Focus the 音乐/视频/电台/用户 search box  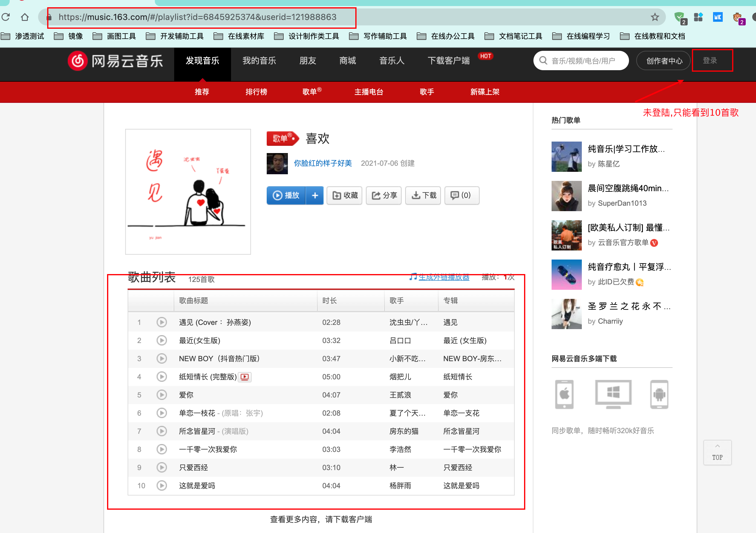pyautogui.click(x=583, y=60)
